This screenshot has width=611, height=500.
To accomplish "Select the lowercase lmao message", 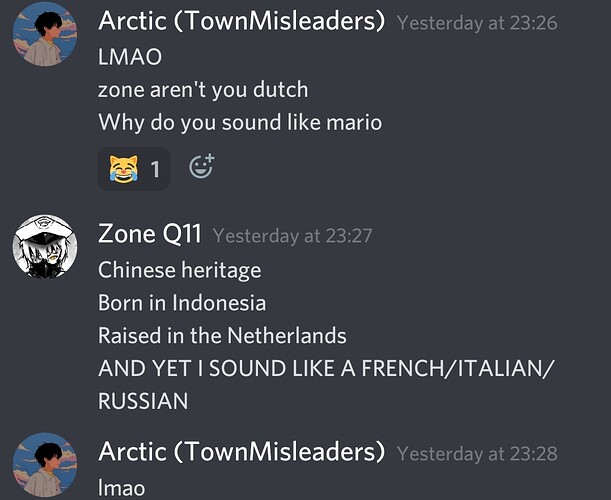I will pyautogui.click(x=122, y=488).
